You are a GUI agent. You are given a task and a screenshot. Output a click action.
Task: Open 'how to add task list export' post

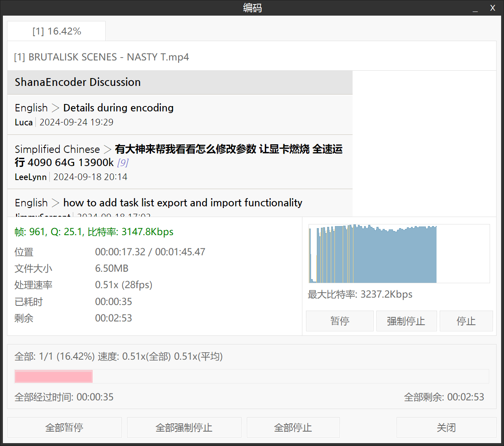[183, 203]
